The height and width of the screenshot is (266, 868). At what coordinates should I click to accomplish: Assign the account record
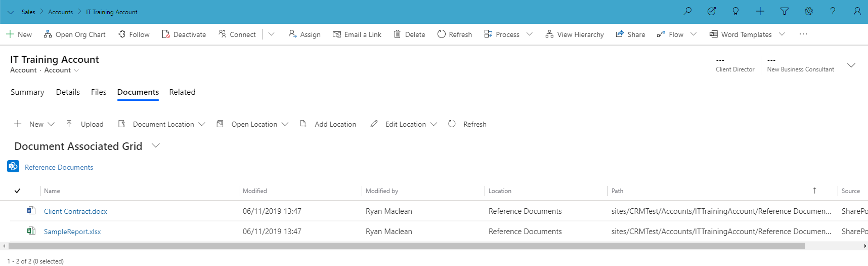pyautogui.click(x=305, y=34)
